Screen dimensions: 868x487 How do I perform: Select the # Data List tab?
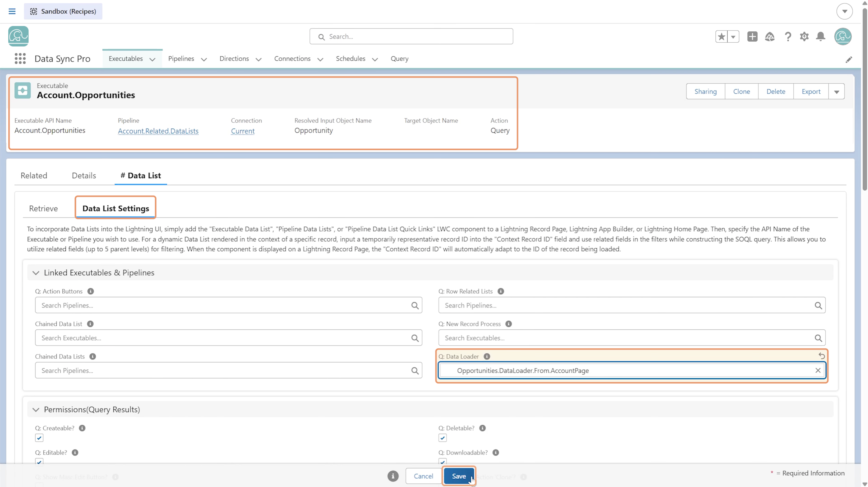tap(141, 176)
